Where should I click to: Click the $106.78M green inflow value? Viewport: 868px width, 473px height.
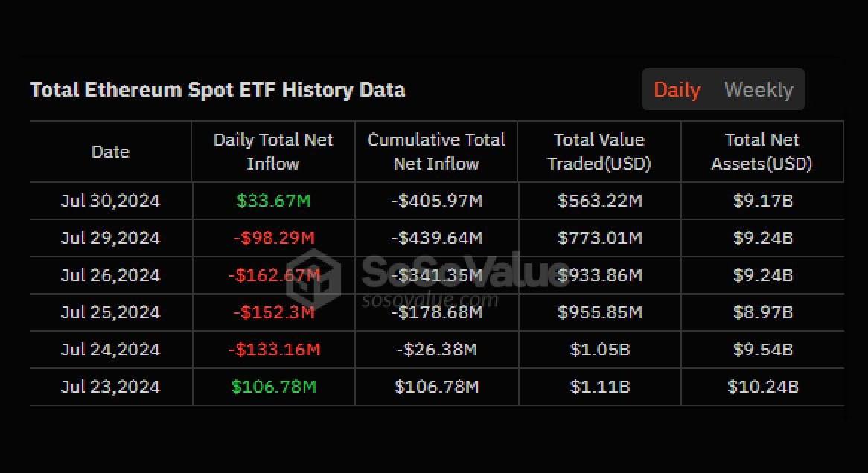click(273, 387)
